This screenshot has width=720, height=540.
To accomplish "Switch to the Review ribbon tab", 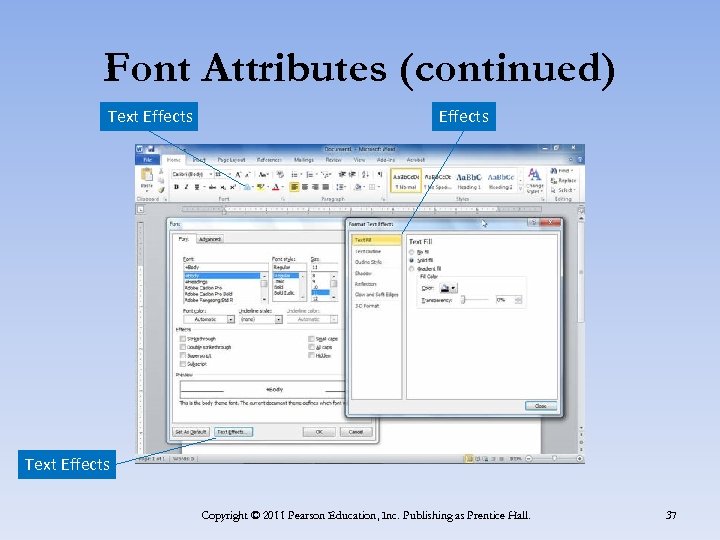I will click(333, 160).
